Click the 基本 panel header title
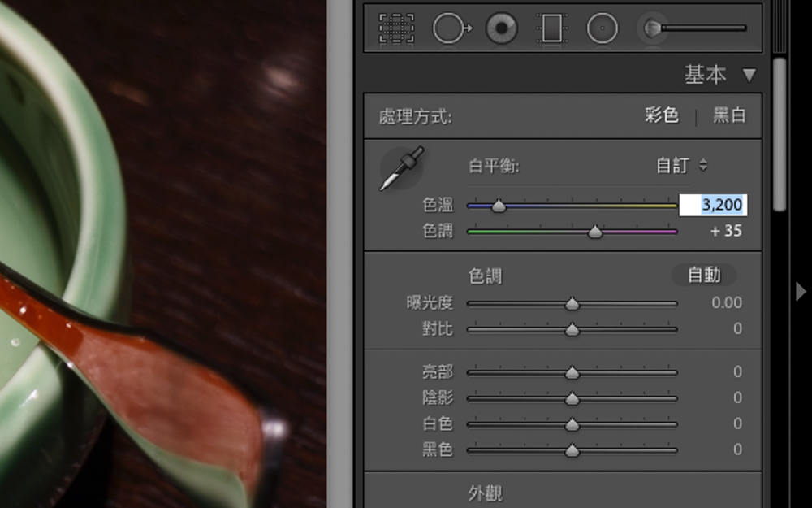812x508 pixels. pyautogui.click(x=705, y=76)
